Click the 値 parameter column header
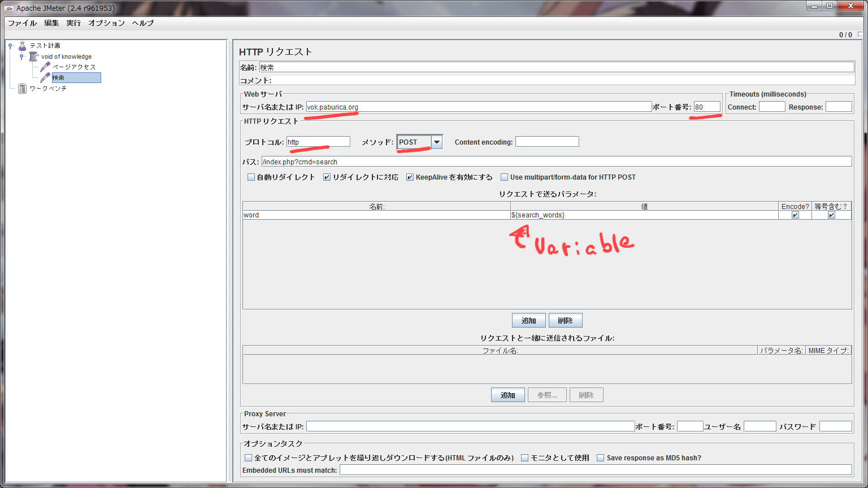868x488 pixels. tap(644, 207)
